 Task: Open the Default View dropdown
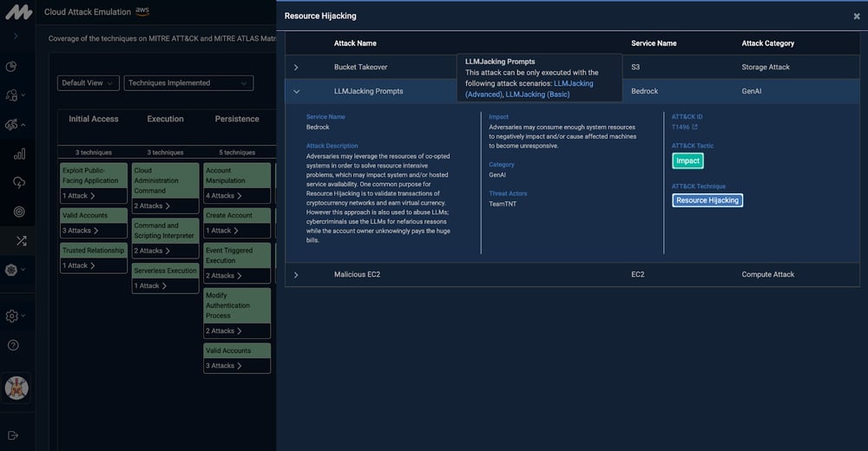tap(88, 83)
